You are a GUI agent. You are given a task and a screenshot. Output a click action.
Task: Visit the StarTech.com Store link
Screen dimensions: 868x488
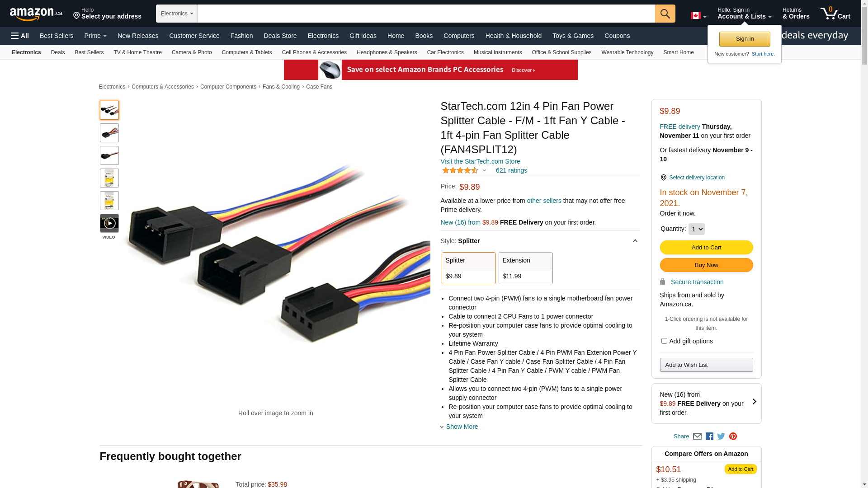click(x=480, y=161)
